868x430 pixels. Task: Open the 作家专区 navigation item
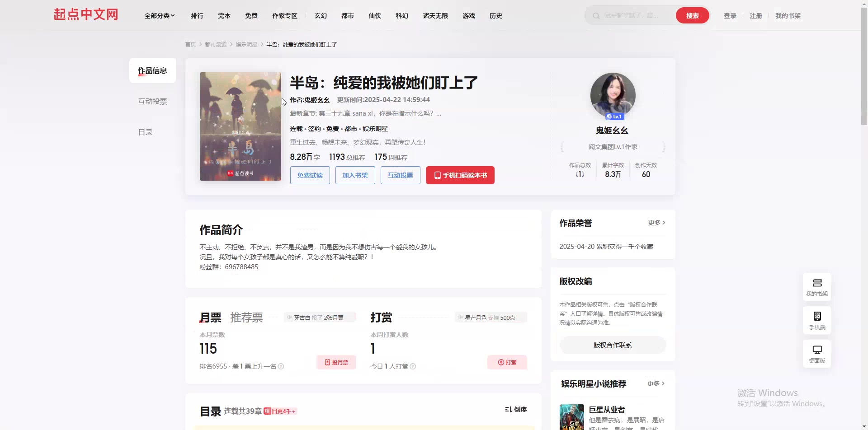[285, 16]
